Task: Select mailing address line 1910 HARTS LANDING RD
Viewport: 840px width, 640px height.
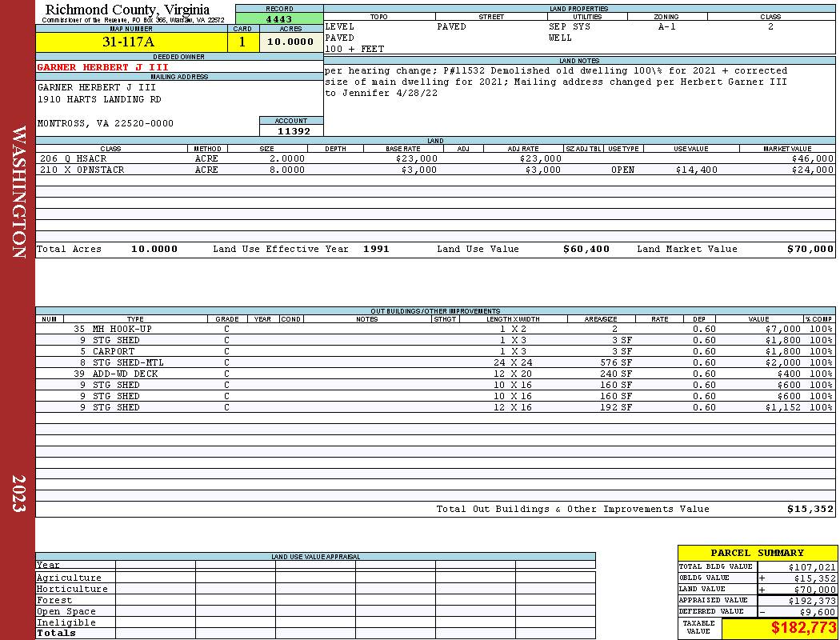Action: click(99, 100)
